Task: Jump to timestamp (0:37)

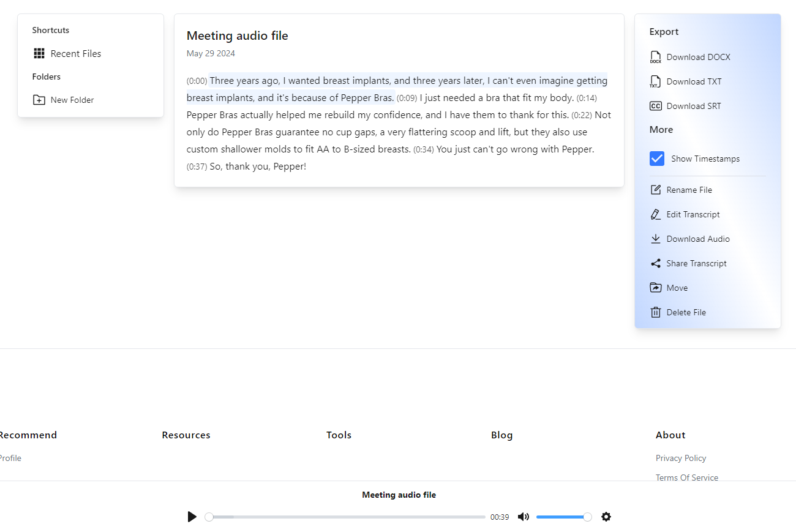Action: [197, 167]
